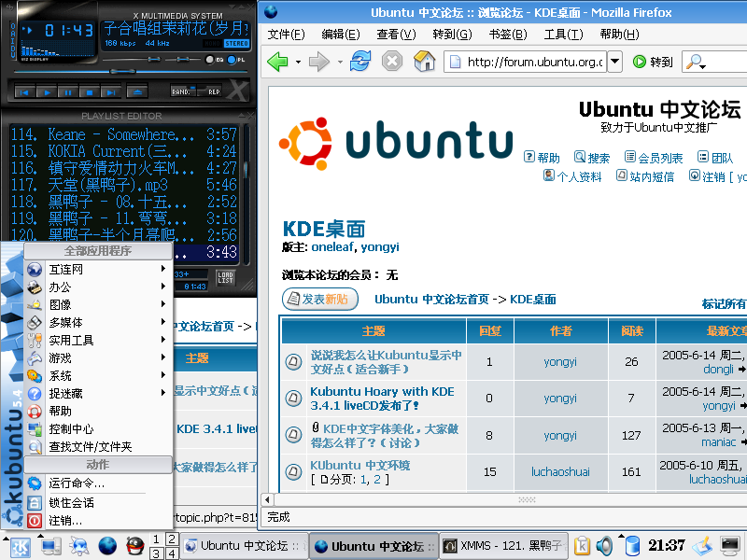Select playlist track 117 天堂(黑鸭子).mp3
This screenshot has width=747, height=560.
pyautogui.click(x=123, y=185)
